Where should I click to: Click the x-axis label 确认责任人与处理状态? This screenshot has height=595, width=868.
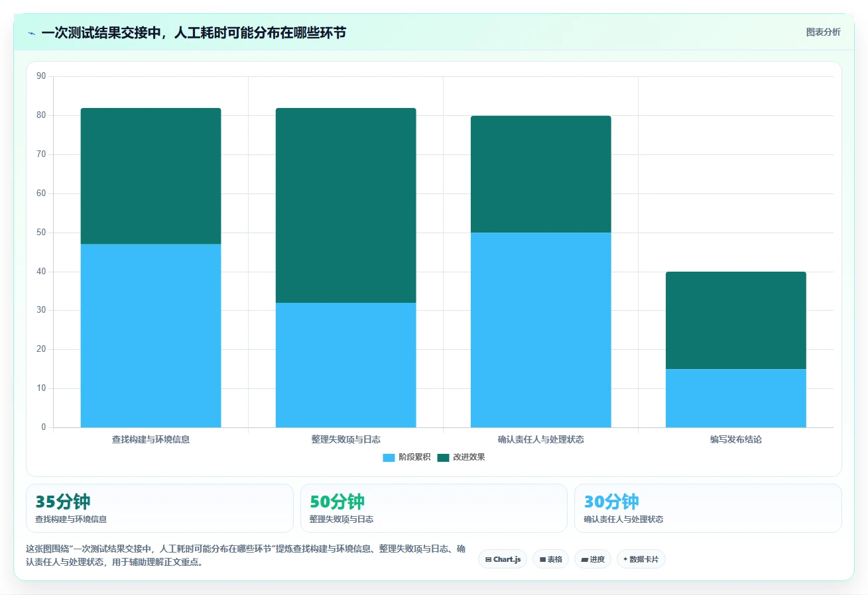tap(540, 439)
